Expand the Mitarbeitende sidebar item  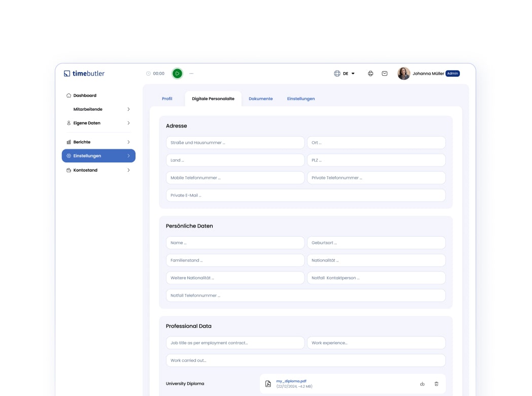[128, 109]
